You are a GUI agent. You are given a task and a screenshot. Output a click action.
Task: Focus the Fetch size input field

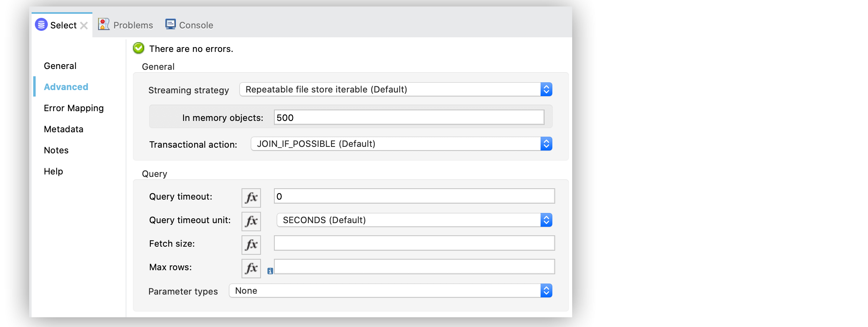pyautogui.click(x=414, y=243)
